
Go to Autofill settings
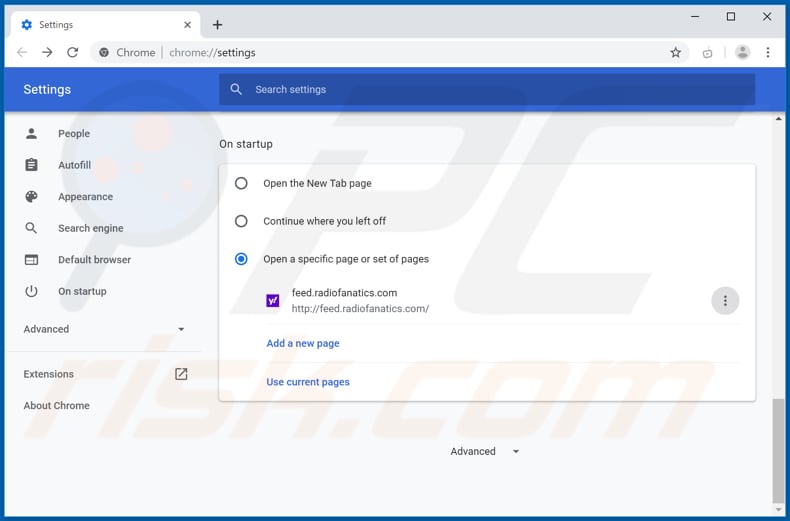(x=75, y=165)
